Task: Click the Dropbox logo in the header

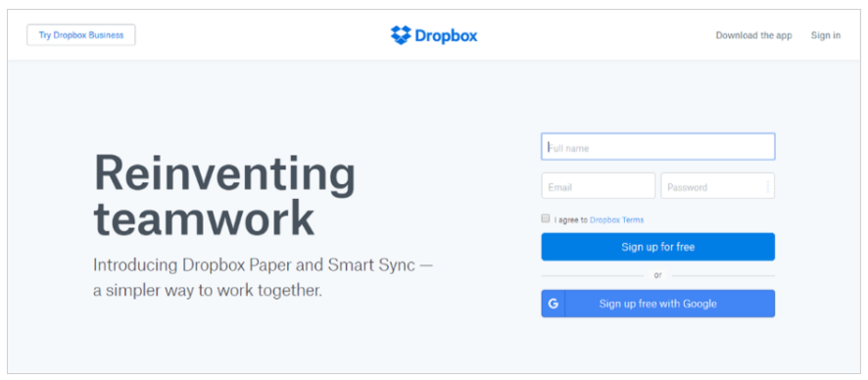Action: [433, 35]
